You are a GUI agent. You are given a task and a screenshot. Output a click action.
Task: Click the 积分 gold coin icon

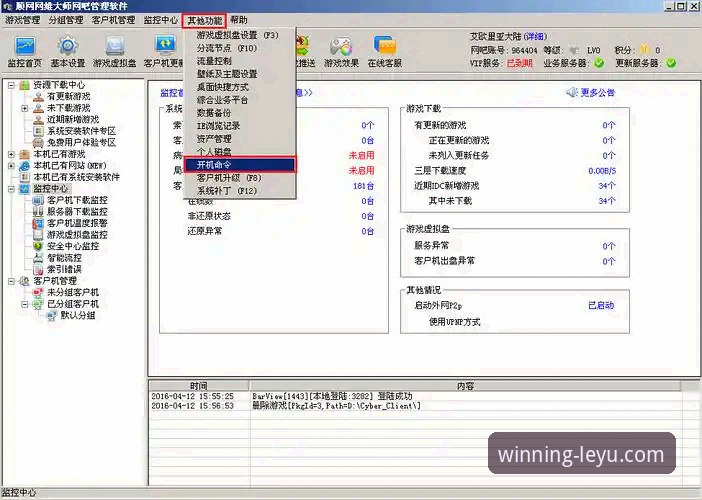pos(644,49)
